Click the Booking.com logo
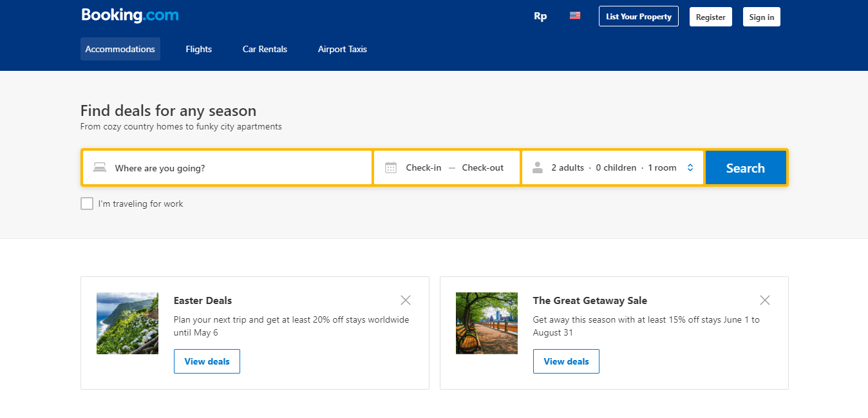 click(x=129, y=15)
